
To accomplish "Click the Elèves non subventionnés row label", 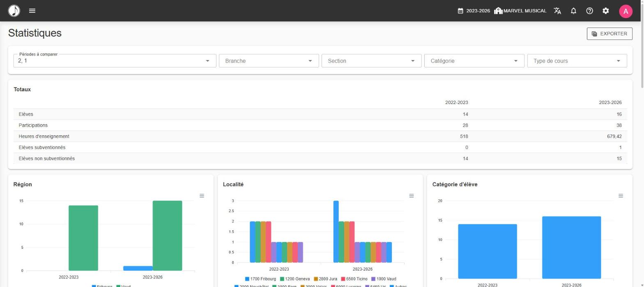I will [x=46, y=159].
